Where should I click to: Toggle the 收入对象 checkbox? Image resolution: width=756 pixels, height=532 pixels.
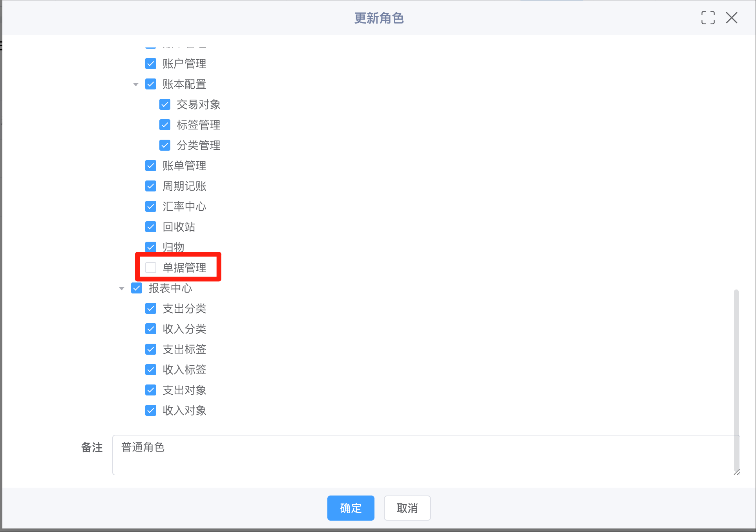click(x=151, y=410)
